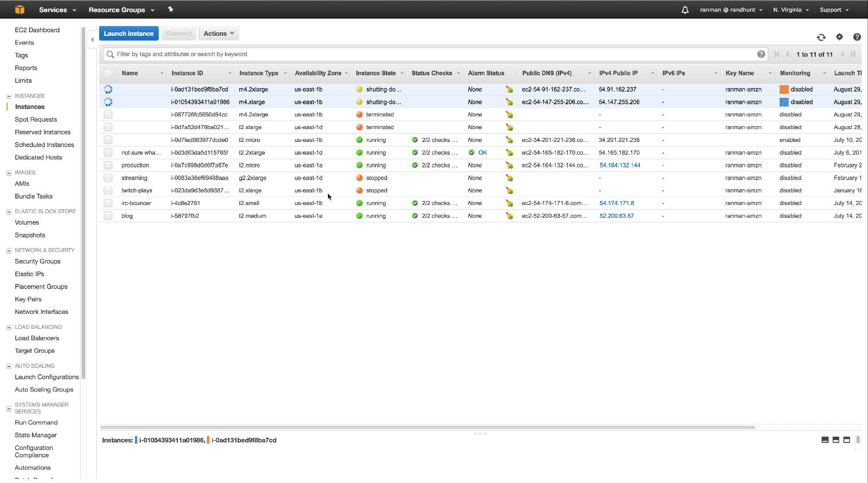Click alarm icon for streaming instance

pyautogui.click(x=509, y=178)
